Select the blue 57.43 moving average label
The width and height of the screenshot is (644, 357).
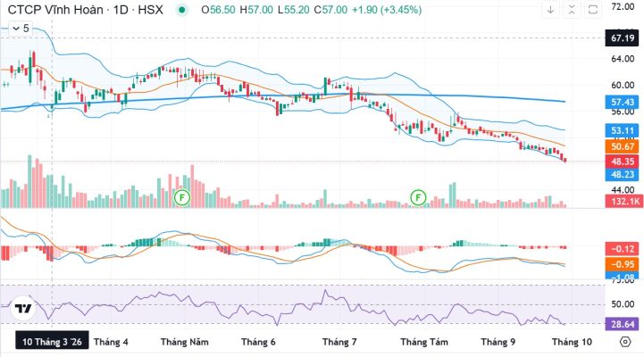pyautogui.click(x=623, y=102)
